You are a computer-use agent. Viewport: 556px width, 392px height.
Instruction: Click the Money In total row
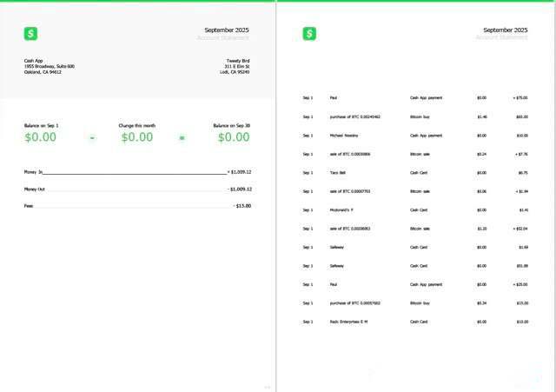coord(137,173)
